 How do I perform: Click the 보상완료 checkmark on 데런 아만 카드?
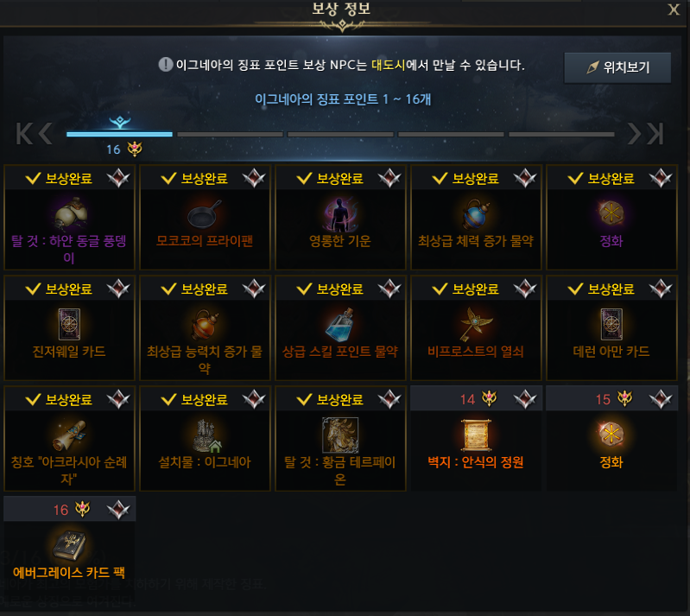[x=574, y=289]
